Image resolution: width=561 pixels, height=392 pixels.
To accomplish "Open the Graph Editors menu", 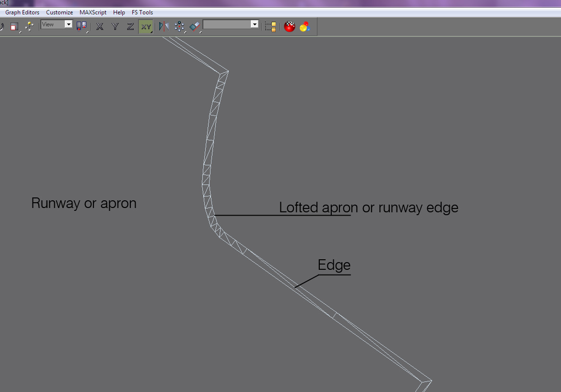I will click(x=22, y=12).
